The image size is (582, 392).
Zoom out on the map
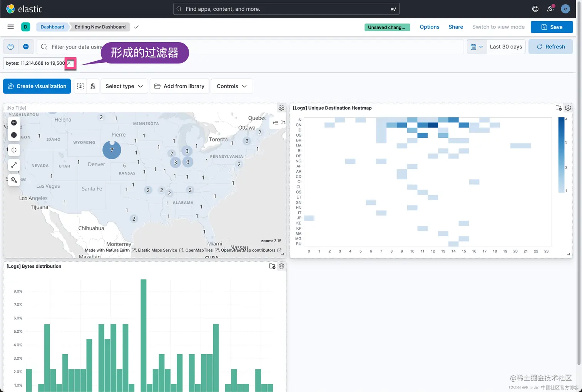[14, 135]
